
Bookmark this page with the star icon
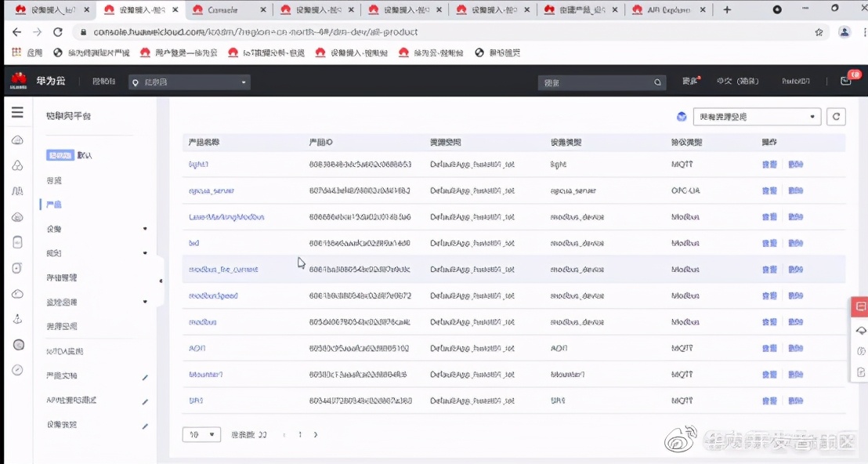pos(819,32)
